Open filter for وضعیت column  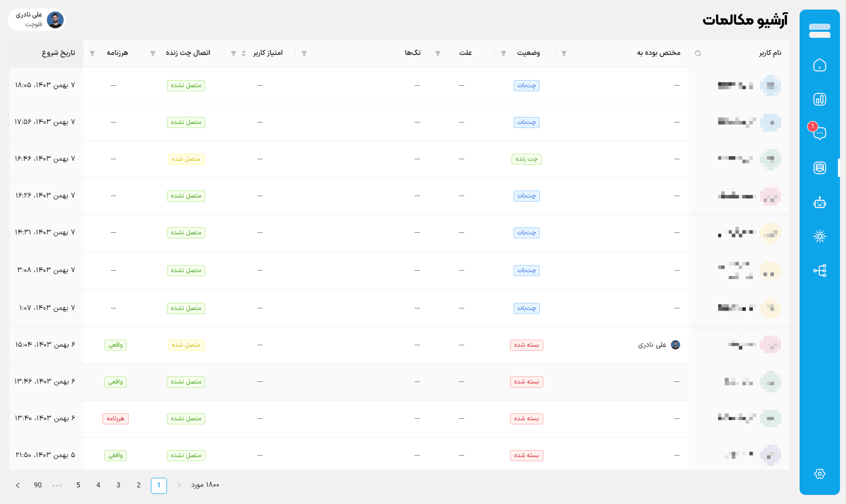tap(503, 53)
